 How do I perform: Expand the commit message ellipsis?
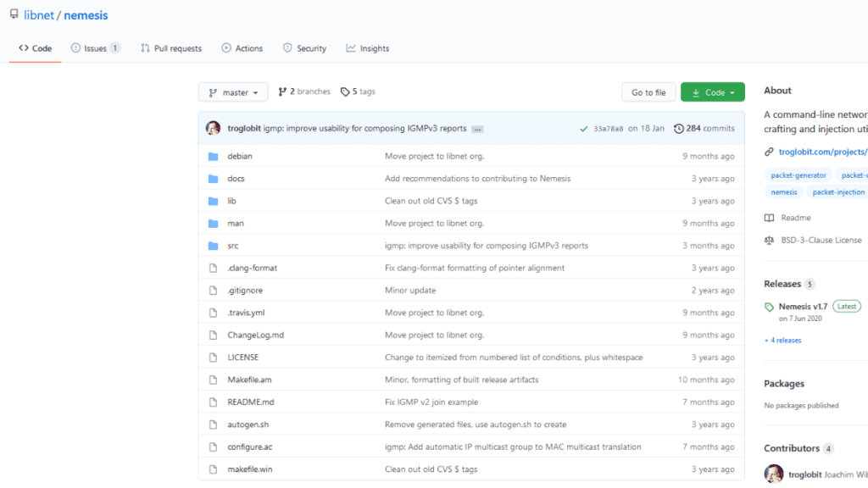(x=477, y=129)
